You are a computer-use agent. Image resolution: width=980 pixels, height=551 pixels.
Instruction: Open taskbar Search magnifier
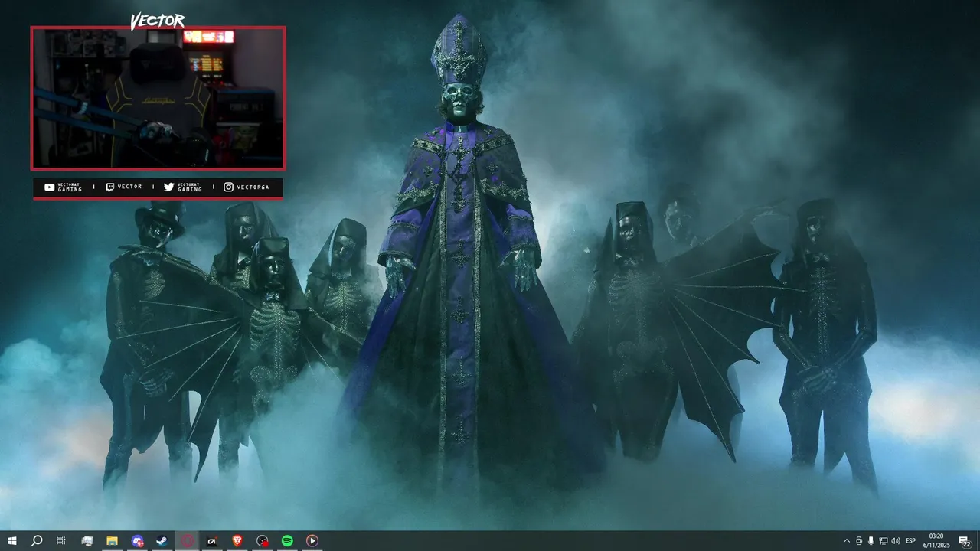(x=36, y=541)
